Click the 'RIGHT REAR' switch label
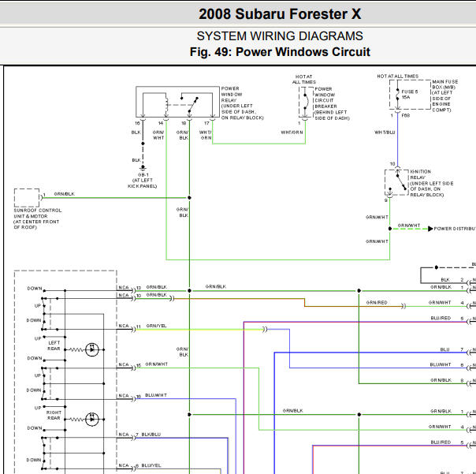 (54, 416)
